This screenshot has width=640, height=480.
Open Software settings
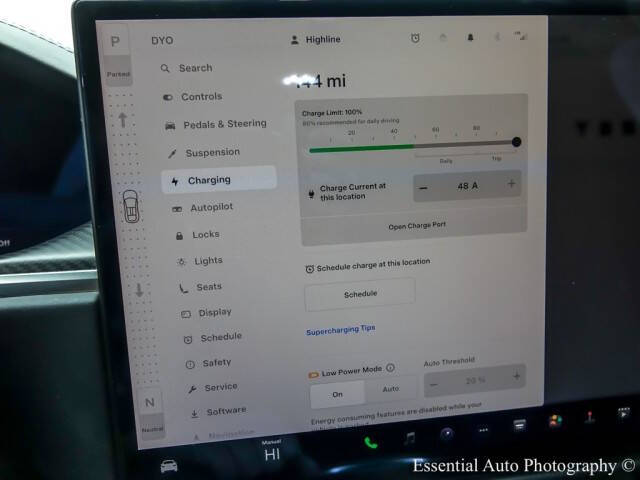(218, 412)
